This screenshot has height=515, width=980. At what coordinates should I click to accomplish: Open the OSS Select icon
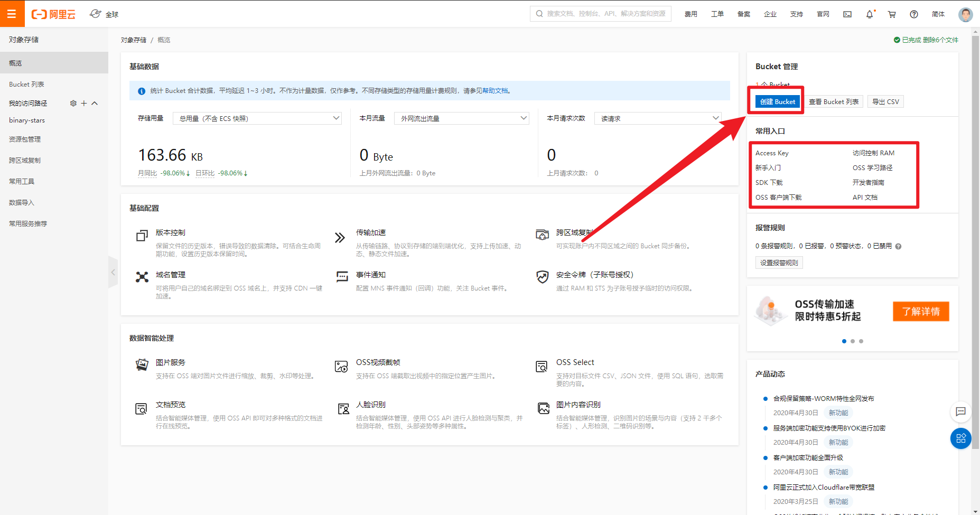(x=542, y=366)
